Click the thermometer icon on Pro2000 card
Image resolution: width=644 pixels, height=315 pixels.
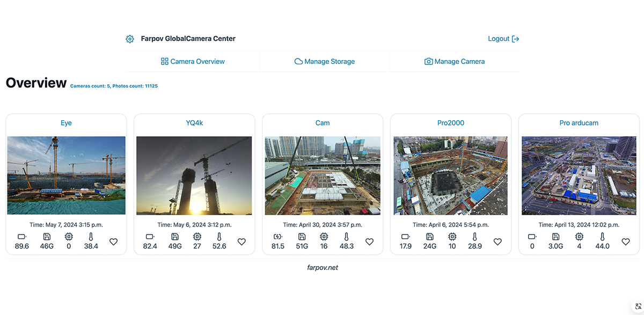tap(474, 237)
